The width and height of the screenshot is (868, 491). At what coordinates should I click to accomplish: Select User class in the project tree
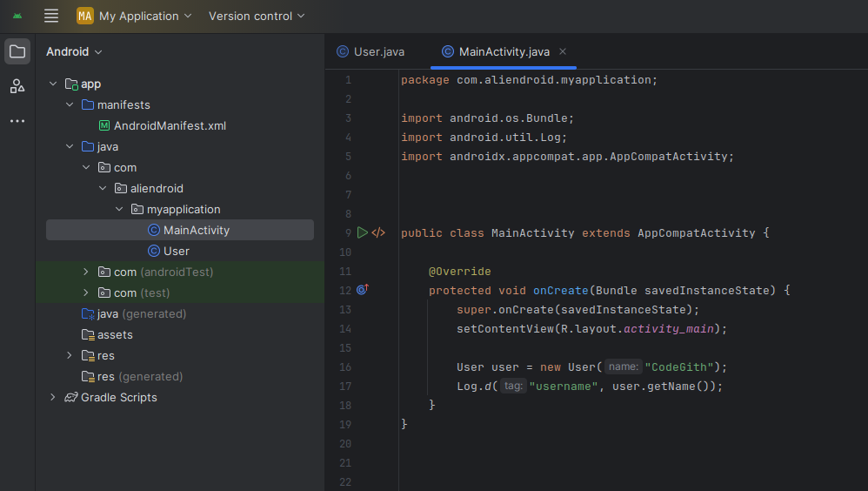pos(176,251)
